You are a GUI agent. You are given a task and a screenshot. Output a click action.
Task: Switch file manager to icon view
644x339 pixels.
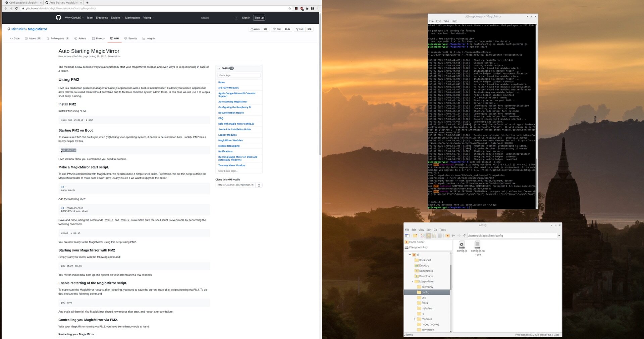click(x=429, y=236)
